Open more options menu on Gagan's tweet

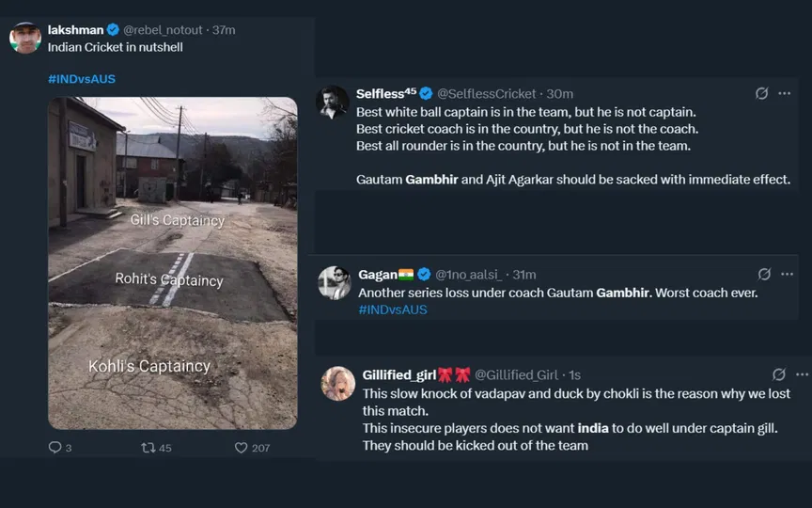[x=787, y=274]
